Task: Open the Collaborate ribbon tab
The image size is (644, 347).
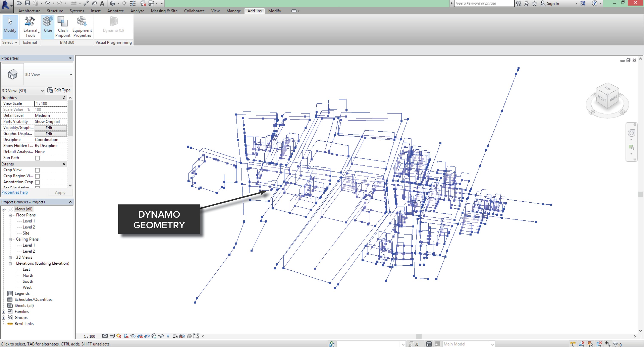Action: 194,11
